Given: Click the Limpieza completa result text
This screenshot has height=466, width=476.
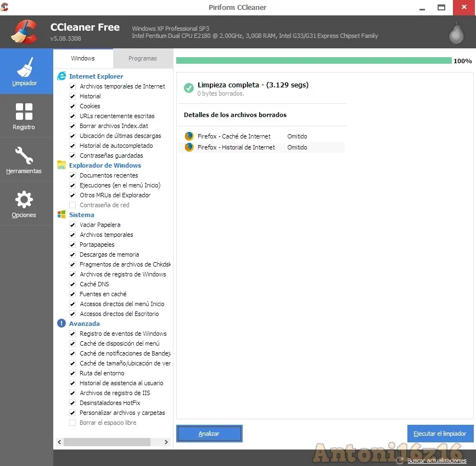Looking at the screenshot, I should 253,85.
